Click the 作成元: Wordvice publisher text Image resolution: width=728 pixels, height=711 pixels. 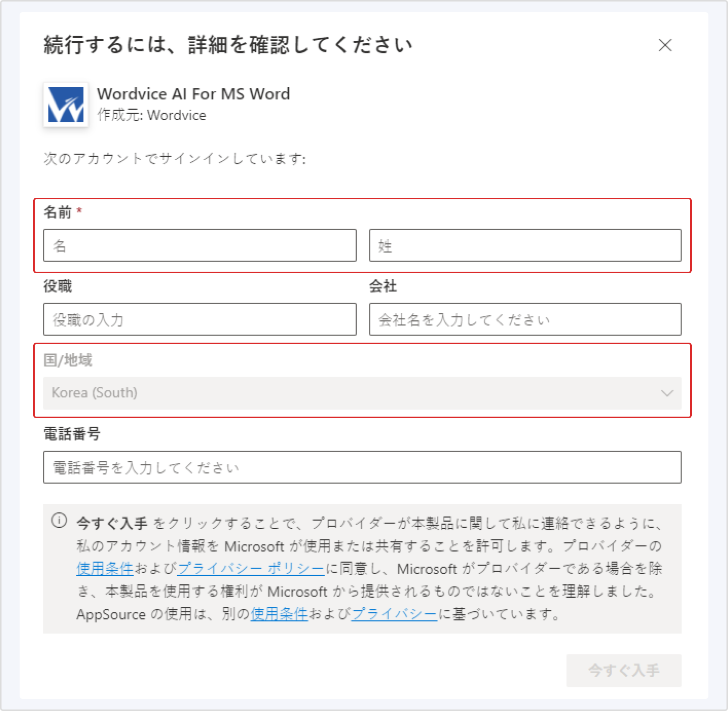click(x=152, y=115)
